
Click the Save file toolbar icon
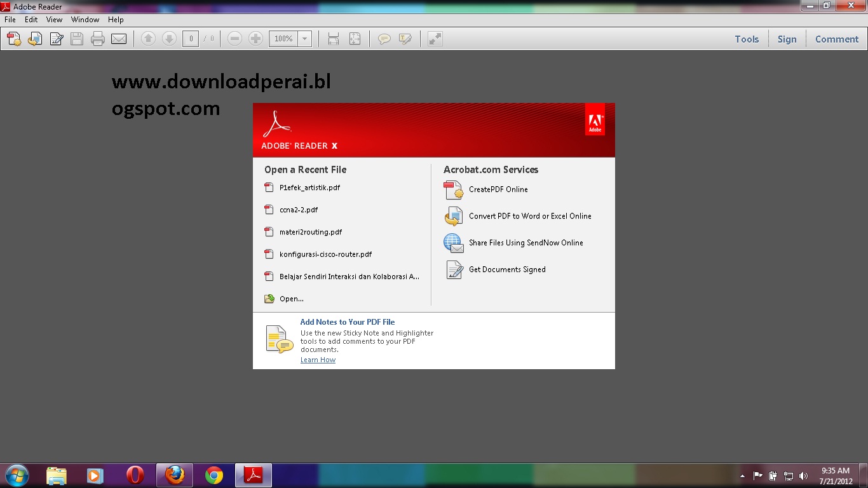(77, 39)
